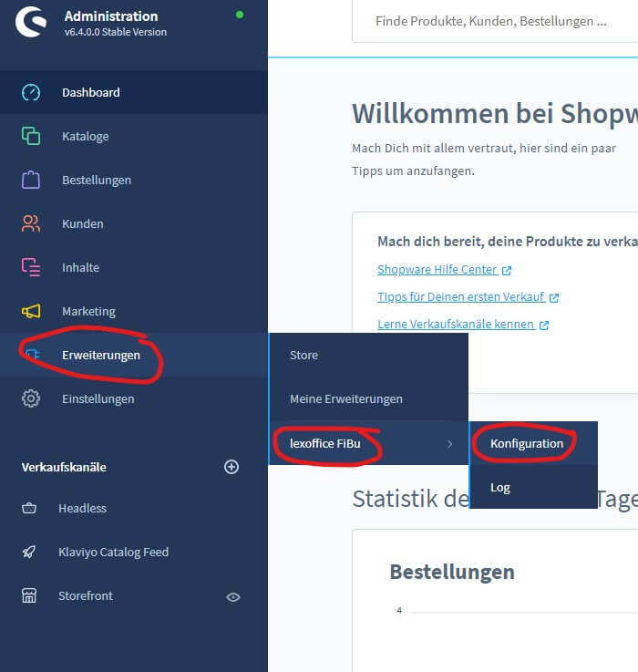
Task: Select the Store menu entry
Action: (x=368, y=355)
